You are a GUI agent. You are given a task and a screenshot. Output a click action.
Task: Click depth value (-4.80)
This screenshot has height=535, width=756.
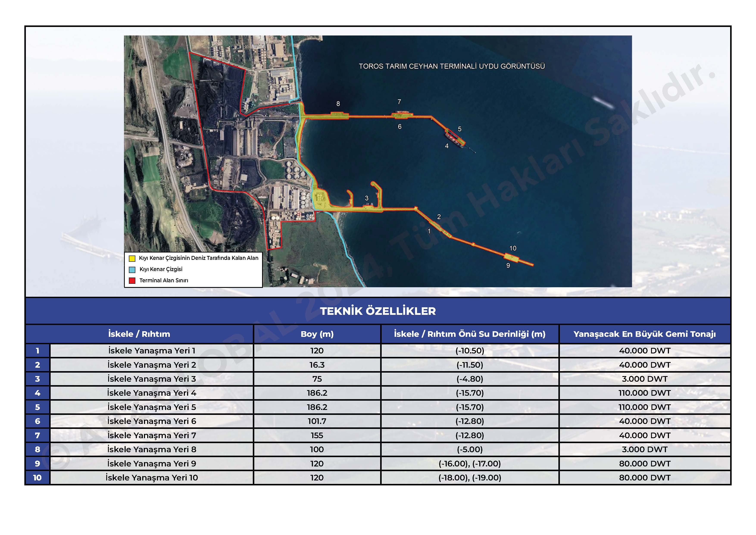tap(470, 379)
